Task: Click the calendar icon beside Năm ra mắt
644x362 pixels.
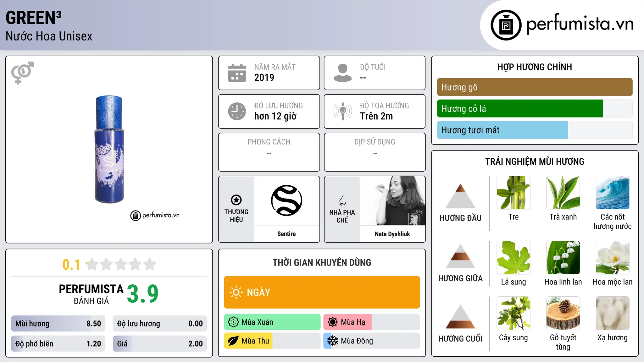Action: coord(237,73)
